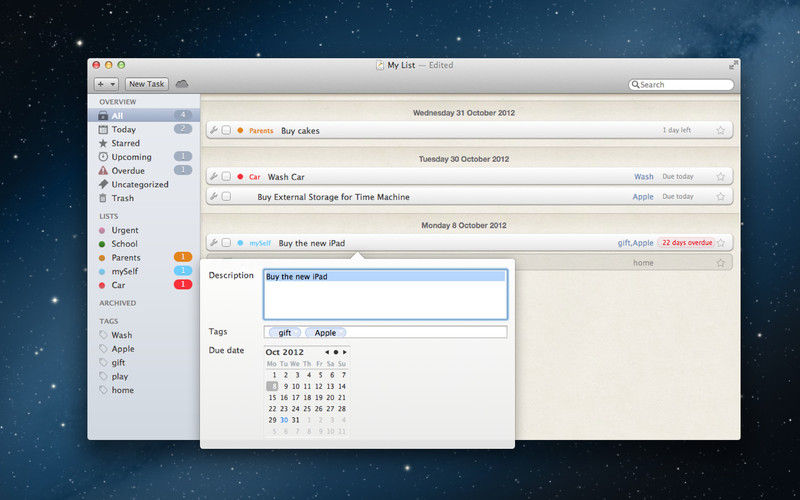The image size is (800, 500).
Task: Select October 30 in the calendar
Action: [284, 420]
